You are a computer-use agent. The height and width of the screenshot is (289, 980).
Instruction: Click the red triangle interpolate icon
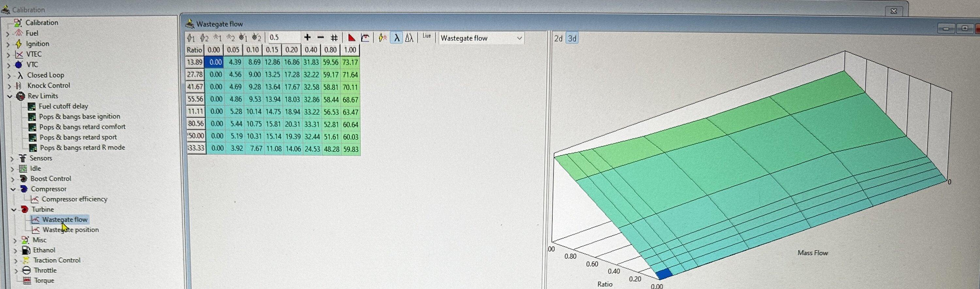pyautogui.click(x=351, y=38)
